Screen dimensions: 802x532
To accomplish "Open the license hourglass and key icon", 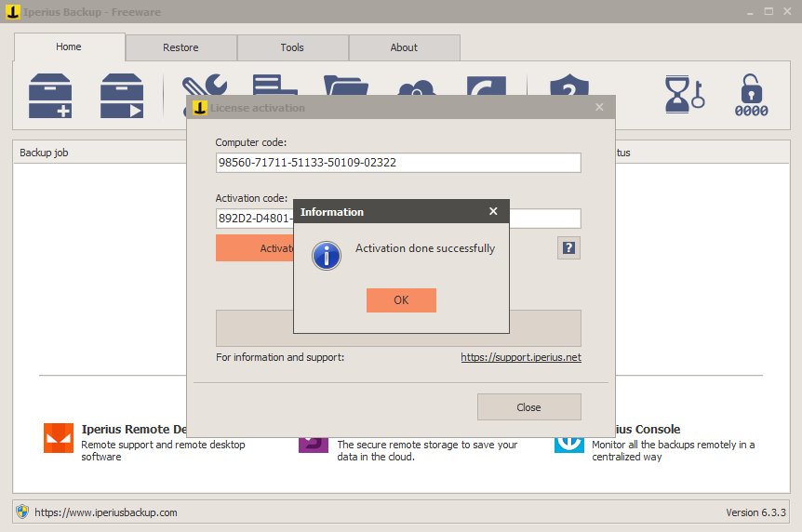I will coord(685,95).
